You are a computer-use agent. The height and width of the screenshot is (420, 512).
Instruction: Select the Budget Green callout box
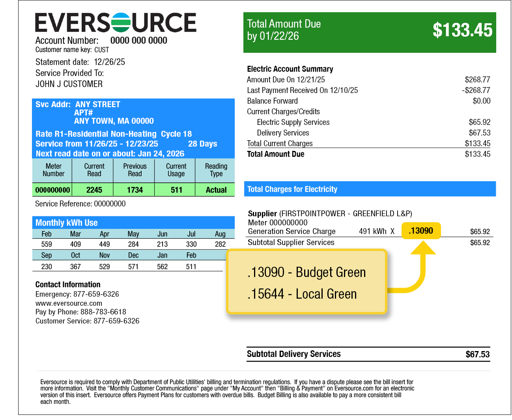click(x=307, y=282)
